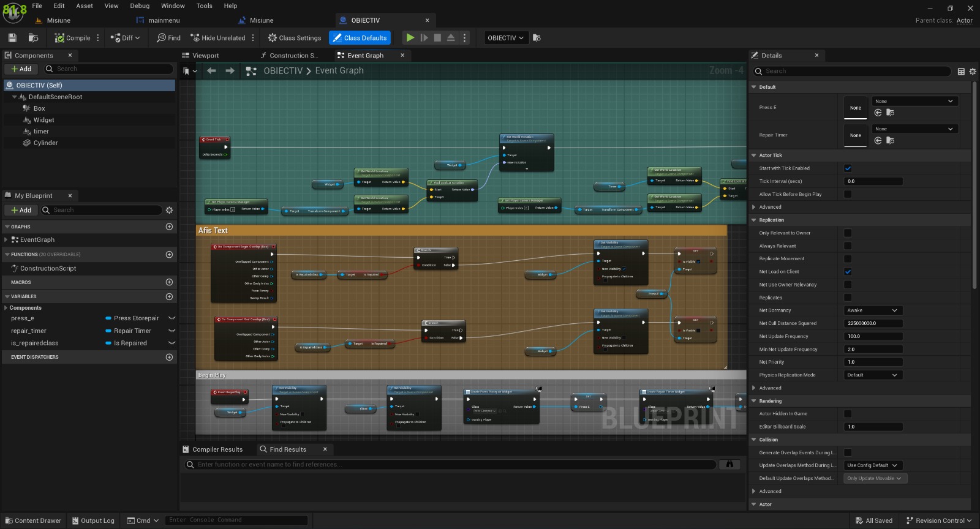Click the Eject button
The width and height of the screenshot is (980, 529).
point(451,38)
